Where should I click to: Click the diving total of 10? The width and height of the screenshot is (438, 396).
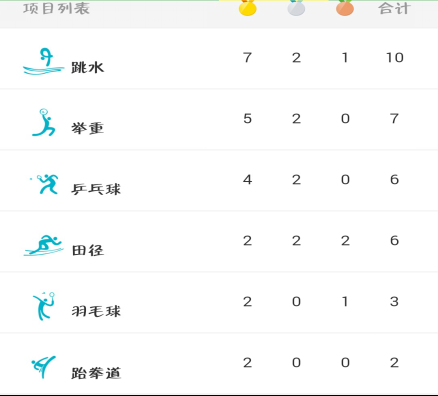[x=395, y=58]
